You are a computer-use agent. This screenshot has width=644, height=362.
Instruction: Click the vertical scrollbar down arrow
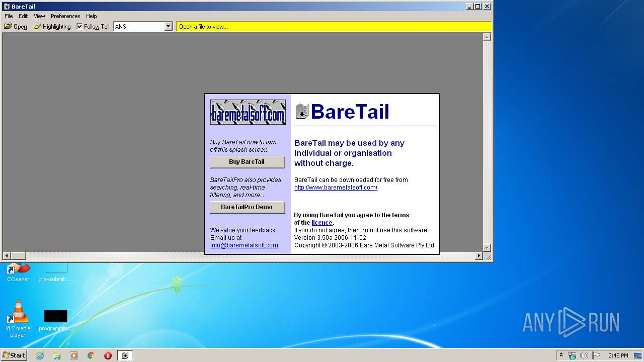pyautogui.click(x=487, y=248)
